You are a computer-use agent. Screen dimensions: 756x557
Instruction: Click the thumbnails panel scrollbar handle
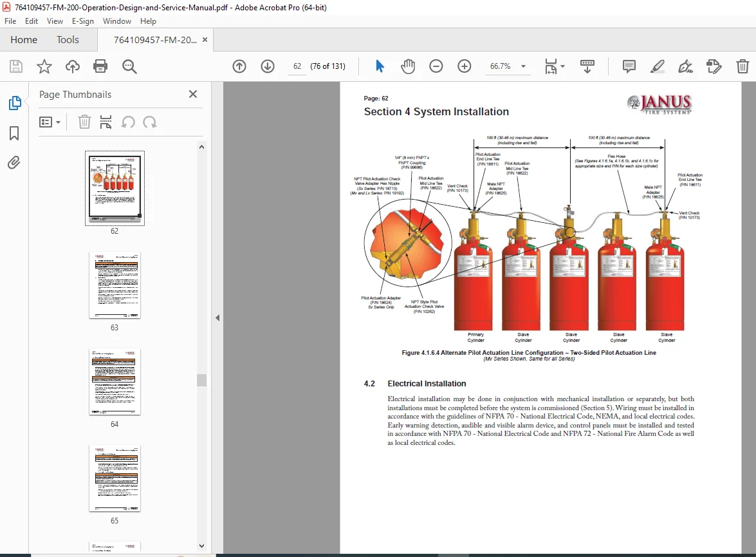[201, 381]
